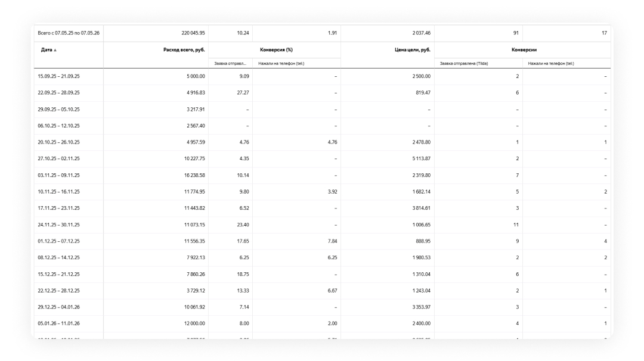Image resolution: width=644 pixels, height=361 pixels.
Task: Click Нажали на телефон subheader under Конверсии
Action: [x=551, y=64]
